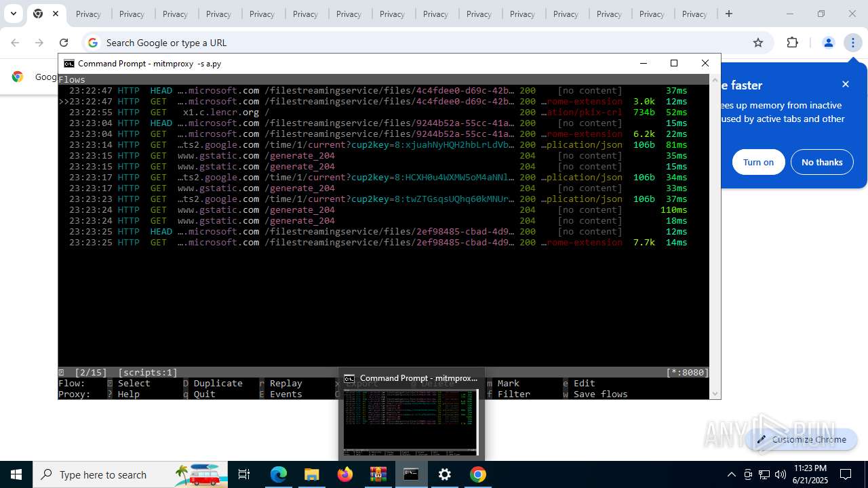
Task: Decline with No thanks button
Action: click(x=822, y=162)
